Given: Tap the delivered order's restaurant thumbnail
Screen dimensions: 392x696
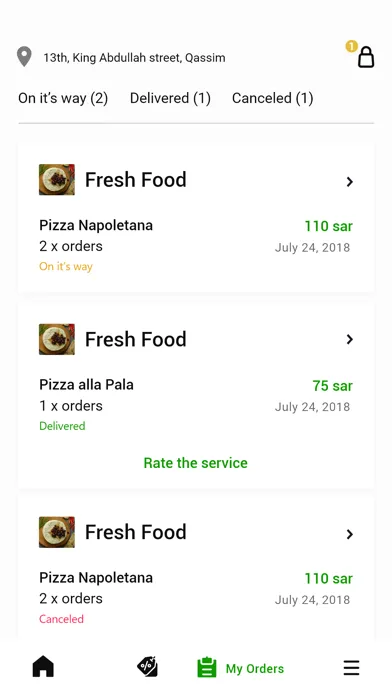Looking at the screenshot, I should (57, 339).
